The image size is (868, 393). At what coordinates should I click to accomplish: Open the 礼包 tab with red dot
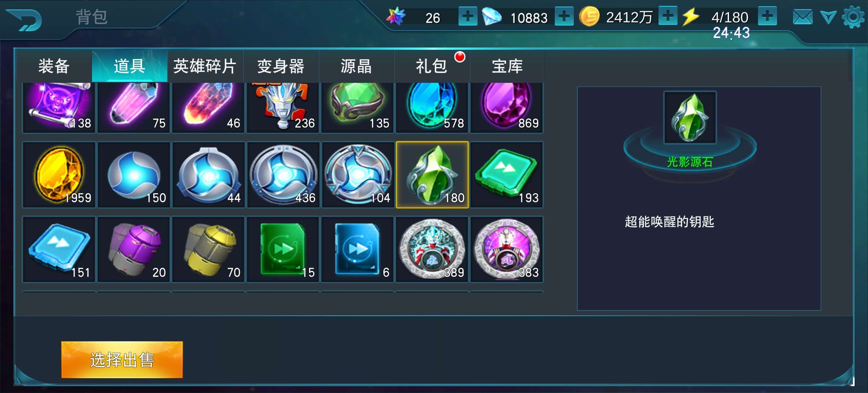[432, 66]
